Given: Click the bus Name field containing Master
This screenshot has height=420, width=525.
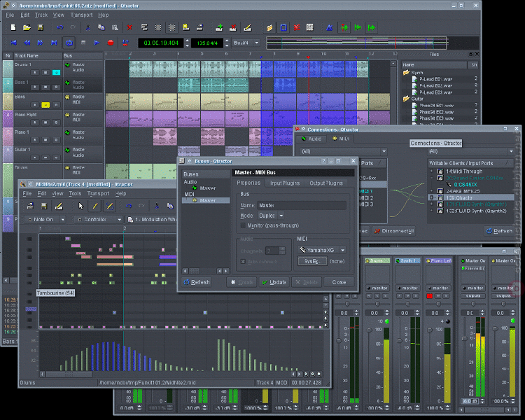Looking at the screenshot, I should click(x=302, y=205).
